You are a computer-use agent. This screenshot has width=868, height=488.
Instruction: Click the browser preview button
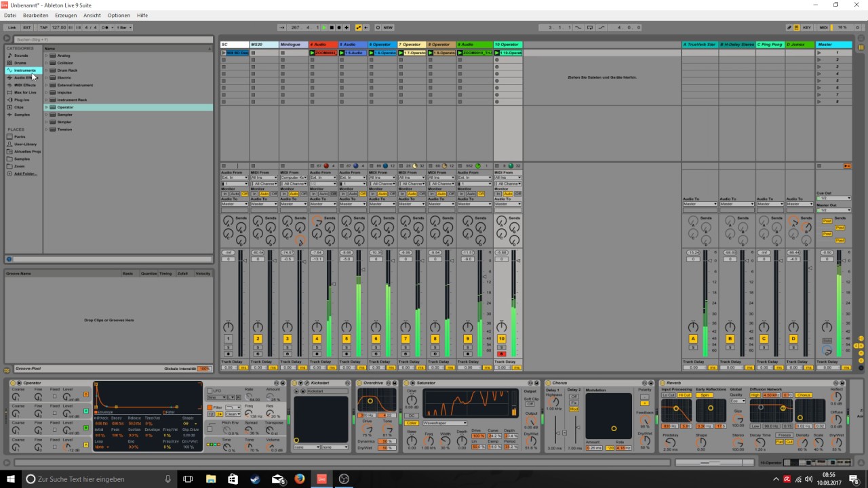[x=9, y=259]
